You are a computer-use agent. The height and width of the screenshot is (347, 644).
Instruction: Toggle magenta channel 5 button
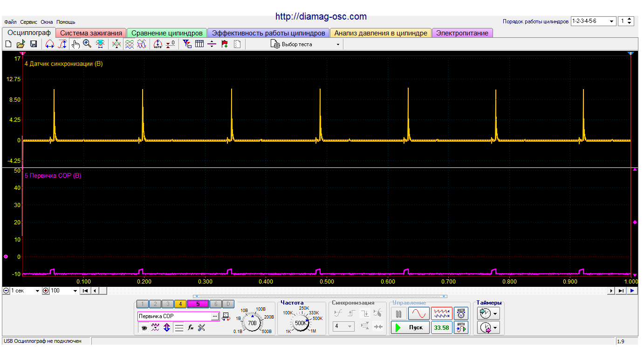point(198,304)
